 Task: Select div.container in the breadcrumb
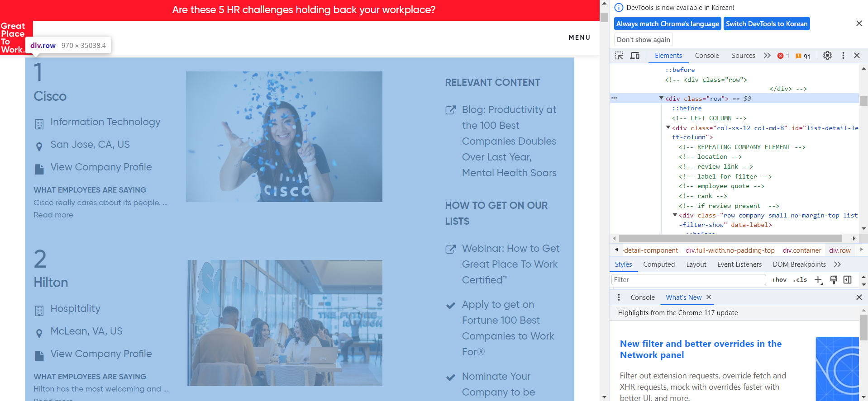click(x=801, y=250)
